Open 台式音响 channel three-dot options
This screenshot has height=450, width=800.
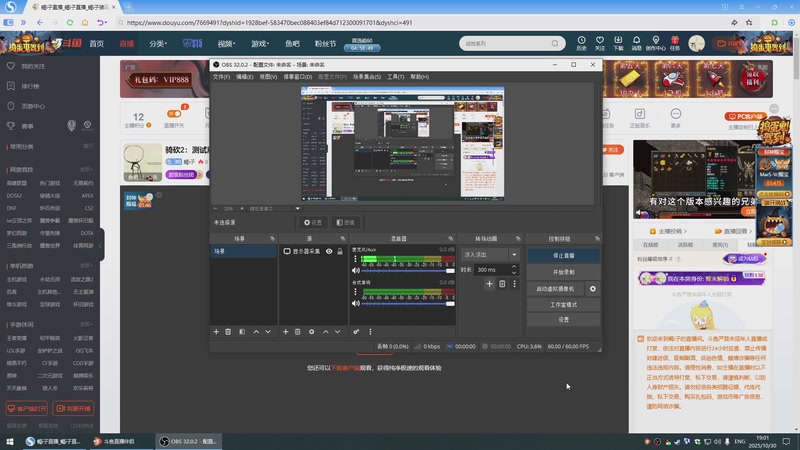tap(356, 292)
